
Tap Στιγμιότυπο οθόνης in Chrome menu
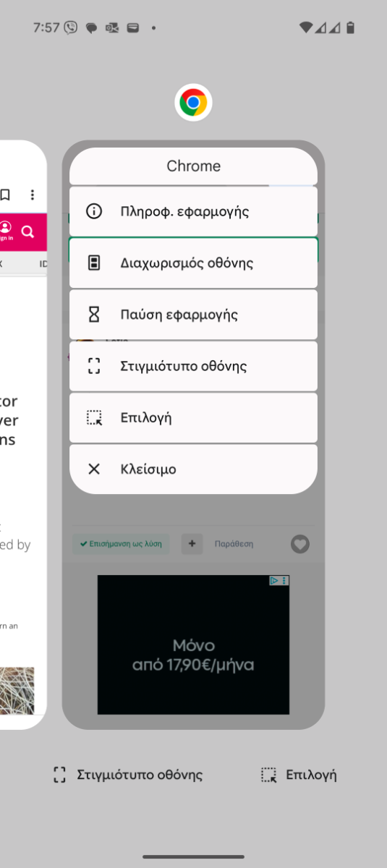pos(193,366)
